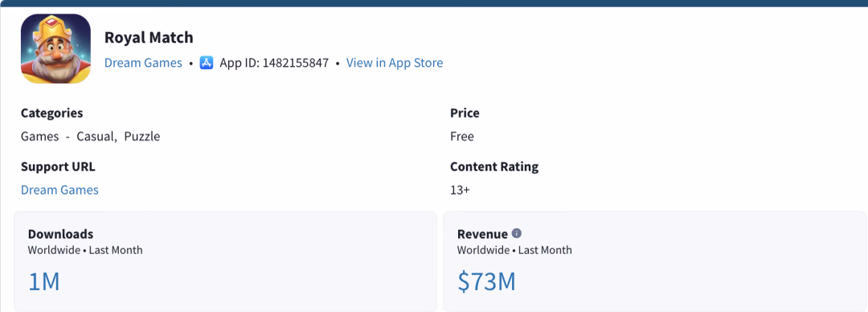The width and height of the screenshot is (868, 312).
Task: Click the $73M revenue value
Action: 486,282
